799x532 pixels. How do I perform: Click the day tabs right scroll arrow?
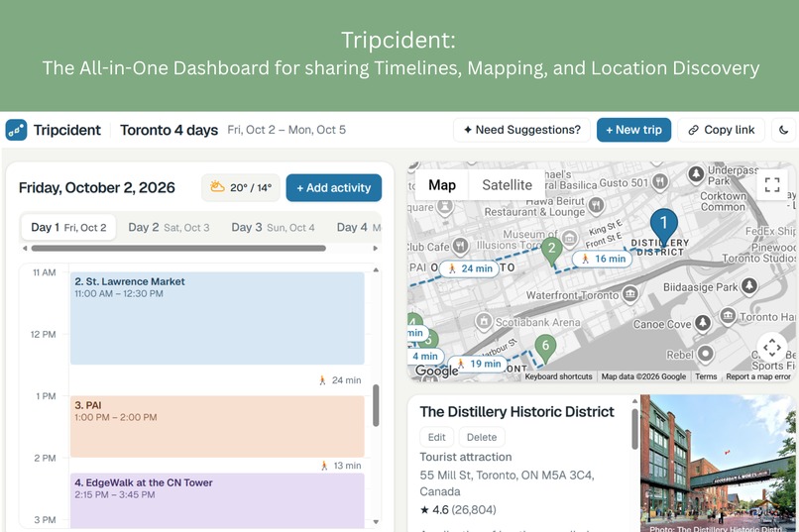[x=376, y=249]
